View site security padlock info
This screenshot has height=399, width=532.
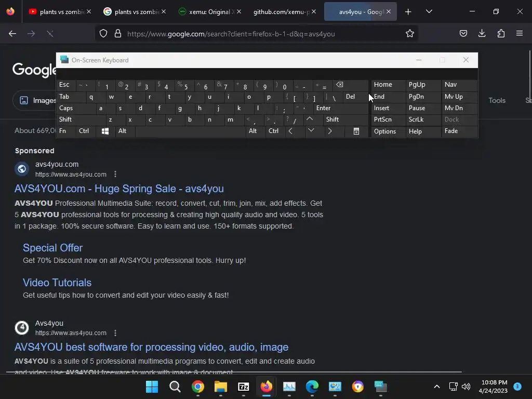(x=118, y=34)
